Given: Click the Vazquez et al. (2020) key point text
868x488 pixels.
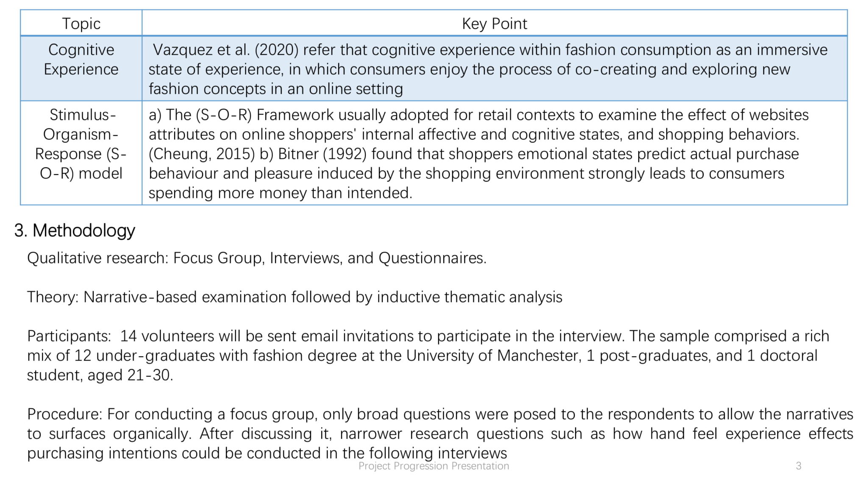Looking at the screenshot, I should tap(487, 69).
